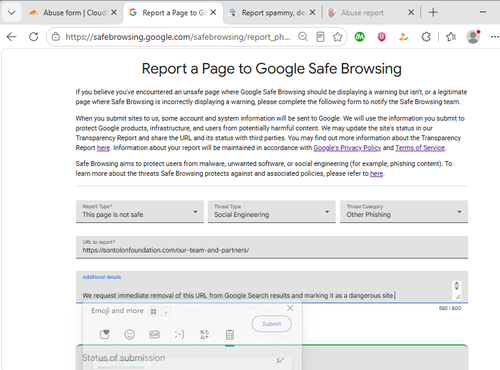This screenshot has height=370, width=500.
Task: Close the Report spammy tab
Action: coord(312,13)
